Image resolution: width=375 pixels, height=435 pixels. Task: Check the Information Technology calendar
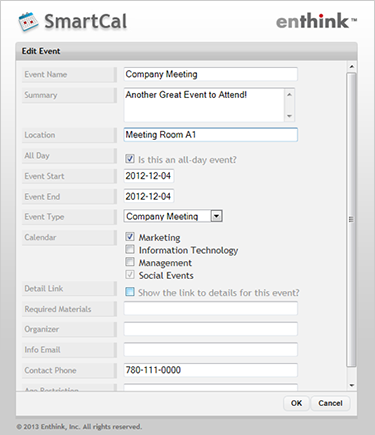[130, 249]
